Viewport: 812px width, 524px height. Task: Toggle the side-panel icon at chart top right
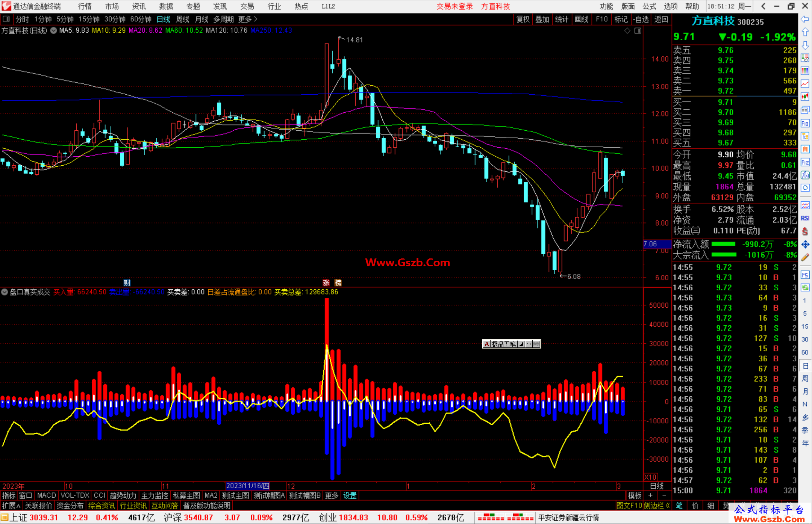pos(638,31)
